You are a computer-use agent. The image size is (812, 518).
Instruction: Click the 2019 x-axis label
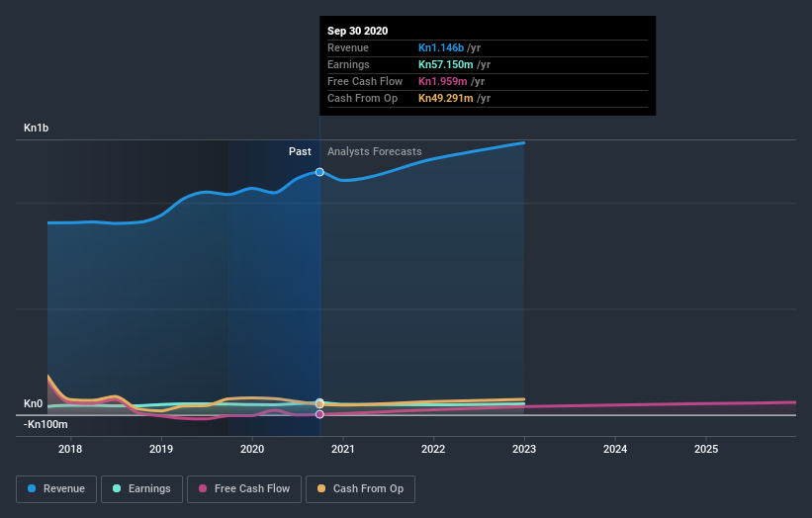tap(161, 449)
